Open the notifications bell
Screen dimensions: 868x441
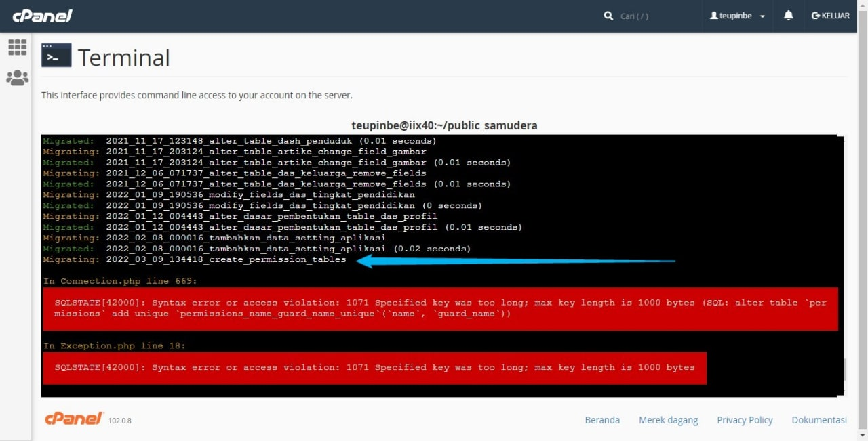[x=788, y=15]
